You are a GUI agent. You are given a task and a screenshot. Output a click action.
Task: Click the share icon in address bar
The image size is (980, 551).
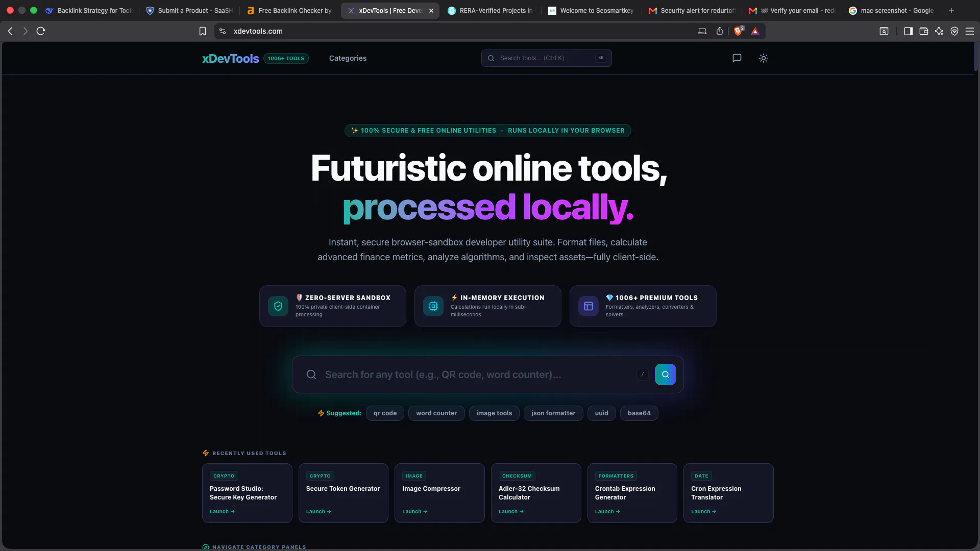coord(720,31)
